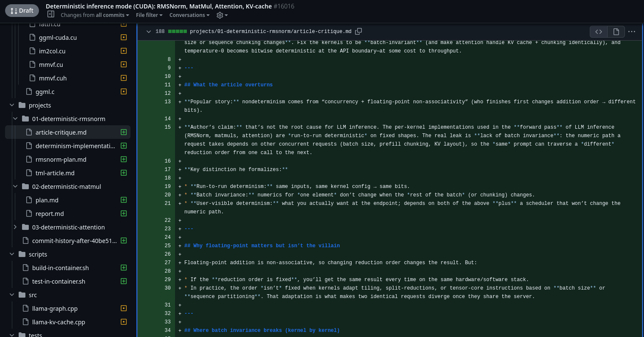Open the file's three-dot options menu
Viewport: 644px width, 337px height.
pos(632,32)
